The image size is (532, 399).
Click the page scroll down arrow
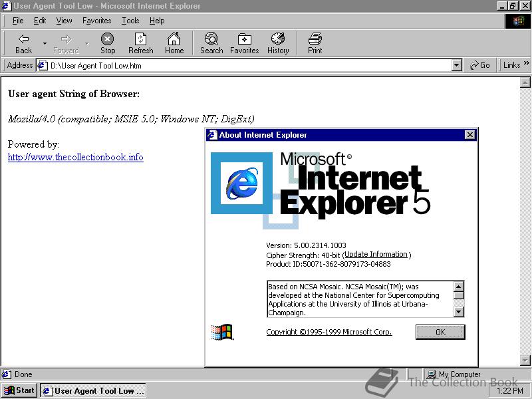click(x=525, y=360)
